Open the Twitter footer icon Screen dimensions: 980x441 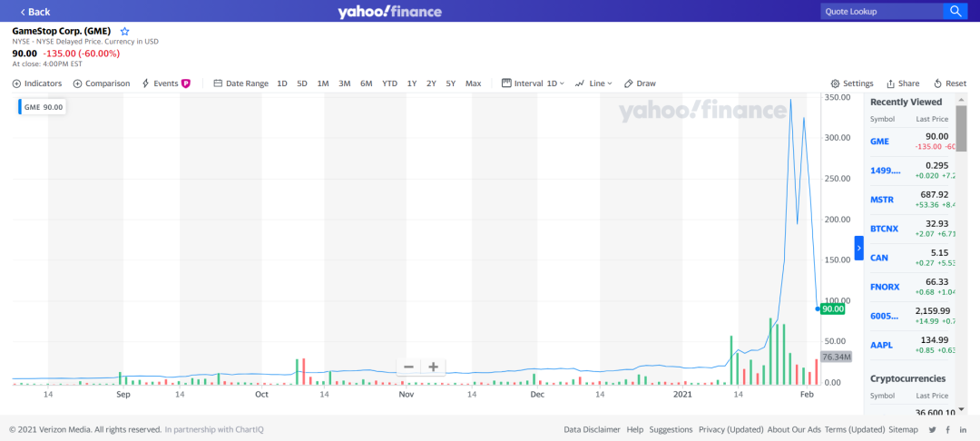[x=933, y=430]
